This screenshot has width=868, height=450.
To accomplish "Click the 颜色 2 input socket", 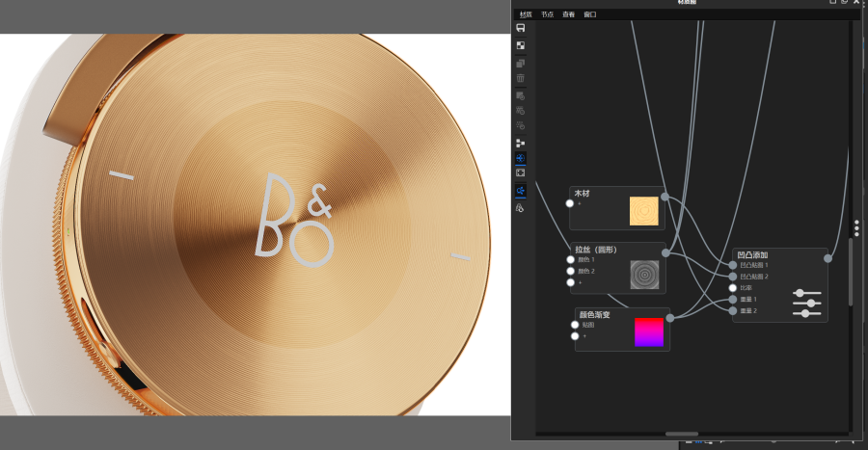I will click(571, 271).
